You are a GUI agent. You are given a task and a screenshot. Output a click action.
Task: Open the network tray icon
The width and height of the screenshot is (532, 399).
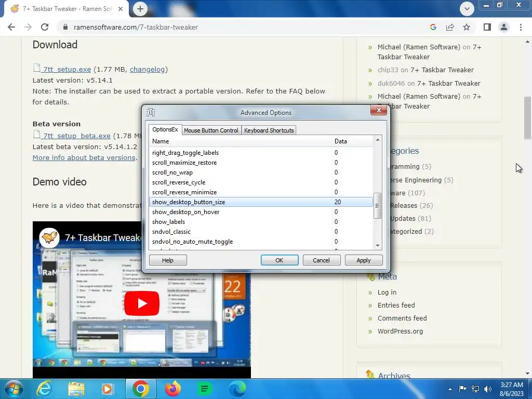pos(475,389)
